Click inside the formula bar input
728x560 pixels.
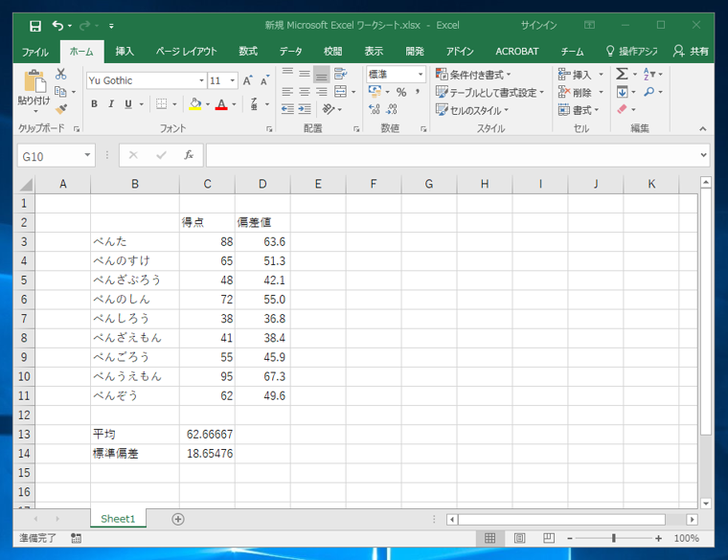coord(453,155)
